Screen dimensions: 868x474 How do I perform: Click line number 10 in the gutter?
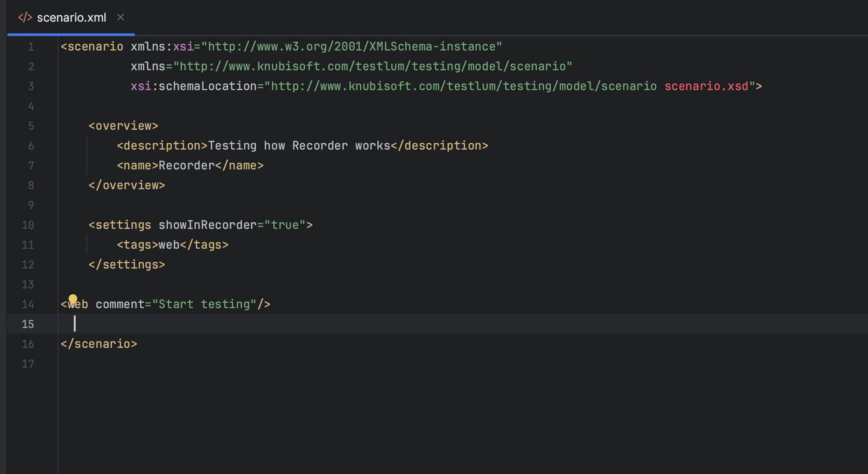pyautogui.click(x=28, y=225)
